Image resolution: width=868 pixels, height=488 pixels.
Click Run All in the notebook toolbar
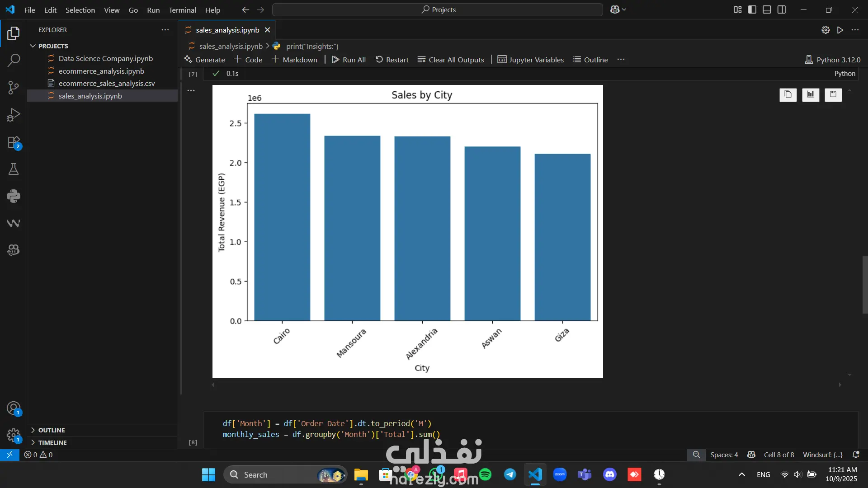pos(349,60)
